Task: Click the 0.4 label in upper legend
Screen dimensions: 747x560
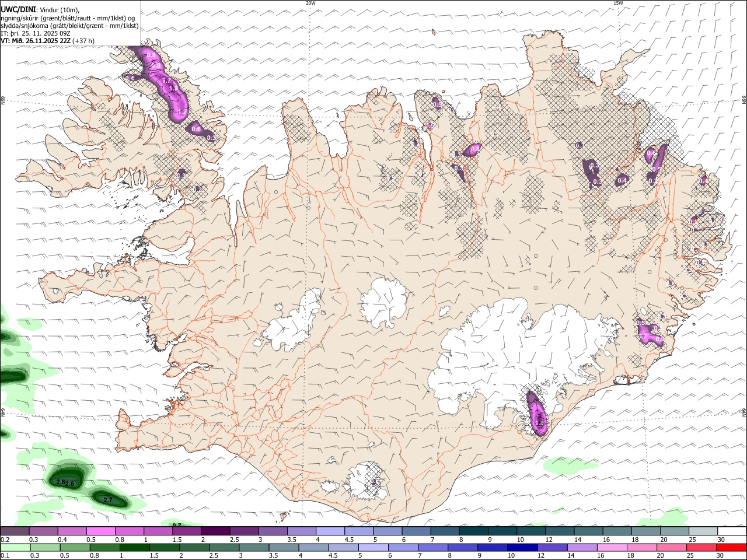Action: 62,540
